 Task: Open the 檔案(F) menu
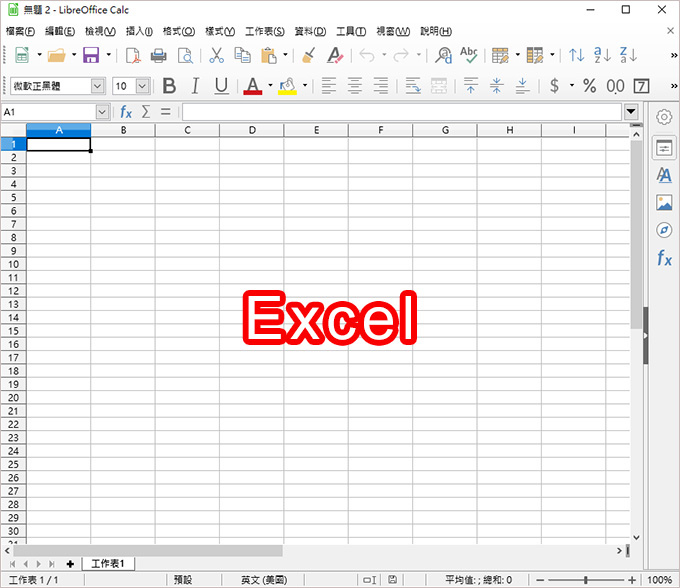[x=20, y=31]
